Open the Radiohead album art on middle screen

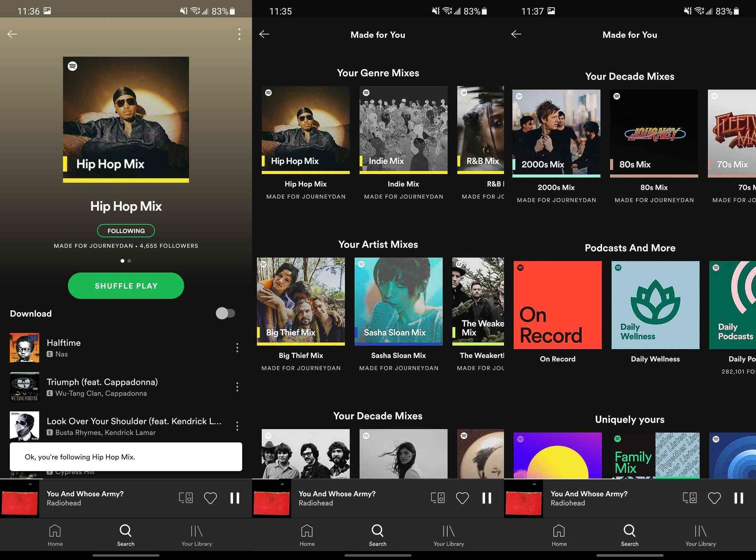click(272, 498)
